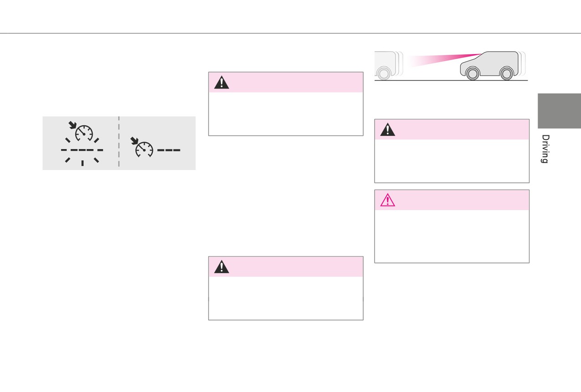This screenshot has width=581, height=392.
Task: Click the front wheel of the SUV illustration
Action: (x=473, y=73)
